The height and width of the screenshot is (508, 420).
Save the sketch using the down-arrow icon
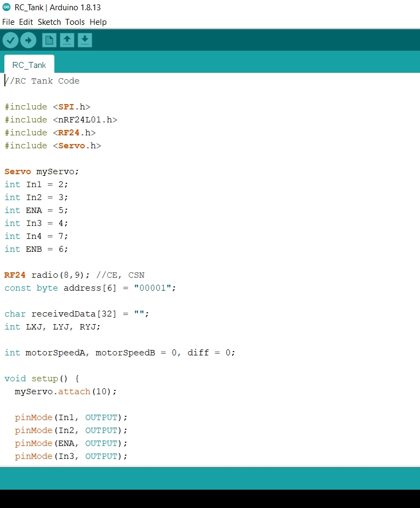[x=85, y=40]
